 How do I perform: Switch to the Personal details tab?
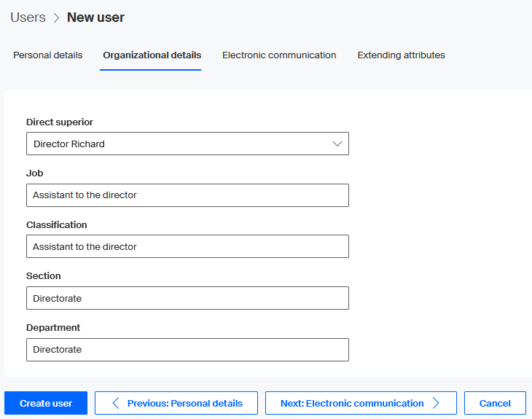point(48,55)
